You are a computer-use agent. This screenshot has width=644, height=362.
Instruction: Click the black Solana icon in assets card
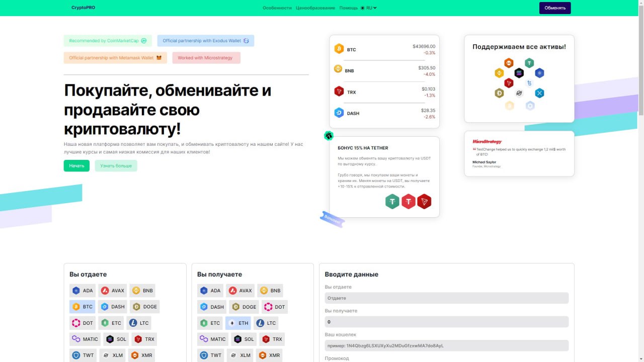click(x=519, y=73)
